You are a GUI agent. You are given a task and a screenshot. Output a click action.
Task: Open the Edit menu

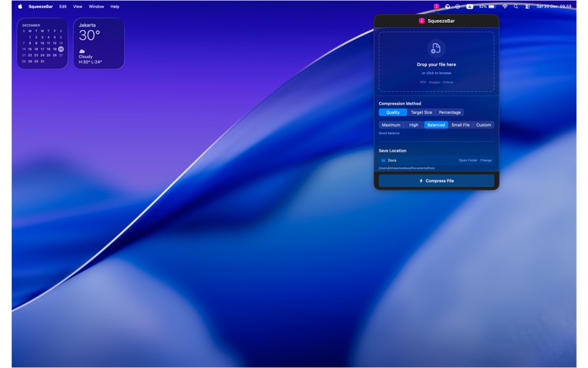[x=63, y=7]
